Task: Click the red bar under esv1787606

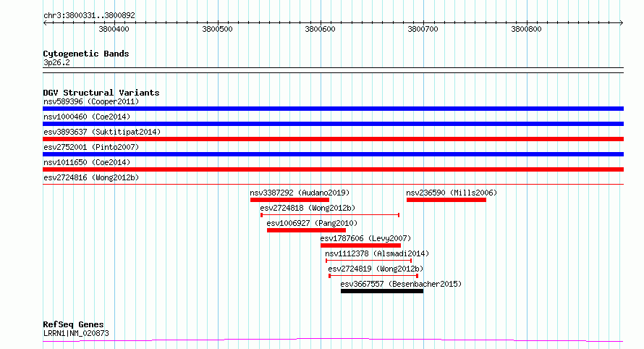Action: click(360, 245)
